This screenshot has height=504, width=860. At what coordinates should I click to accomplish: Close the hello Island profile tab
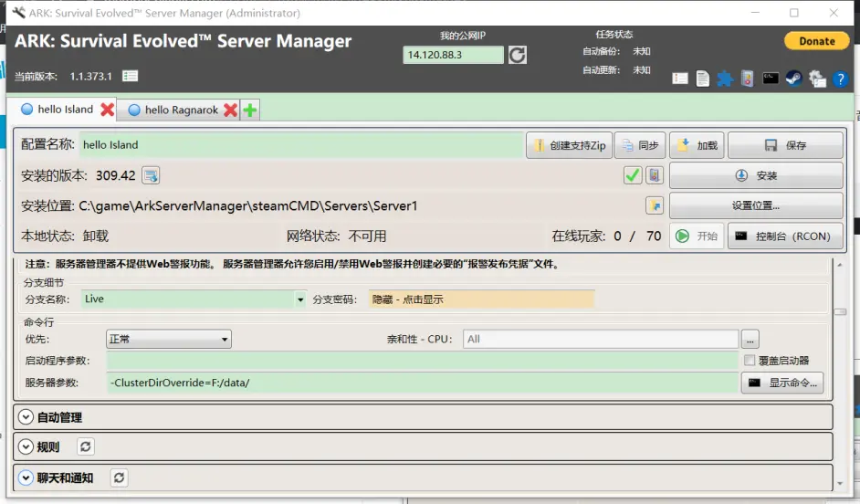108,110
